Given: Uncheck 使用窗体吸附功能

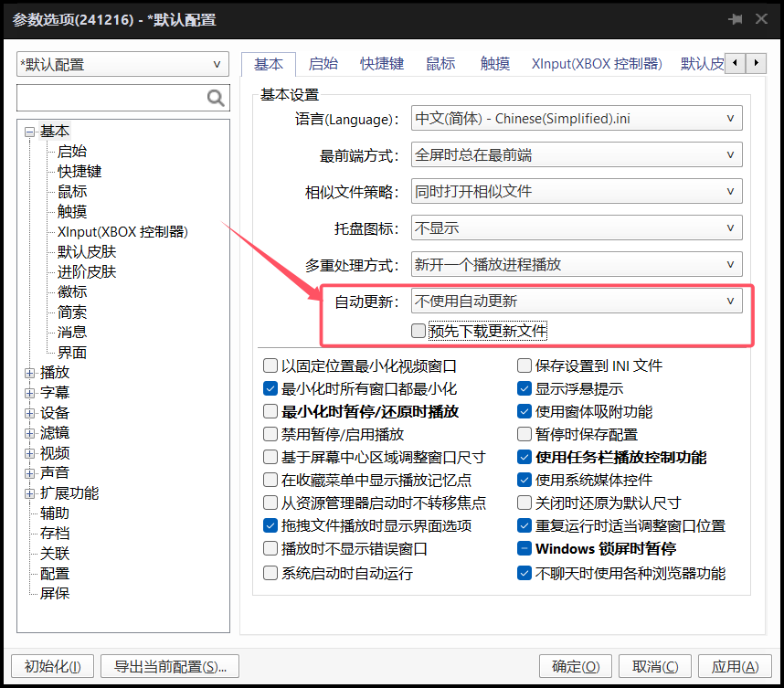Looking at the screenshot, I should pyautogui.click(x=524, y=411).
